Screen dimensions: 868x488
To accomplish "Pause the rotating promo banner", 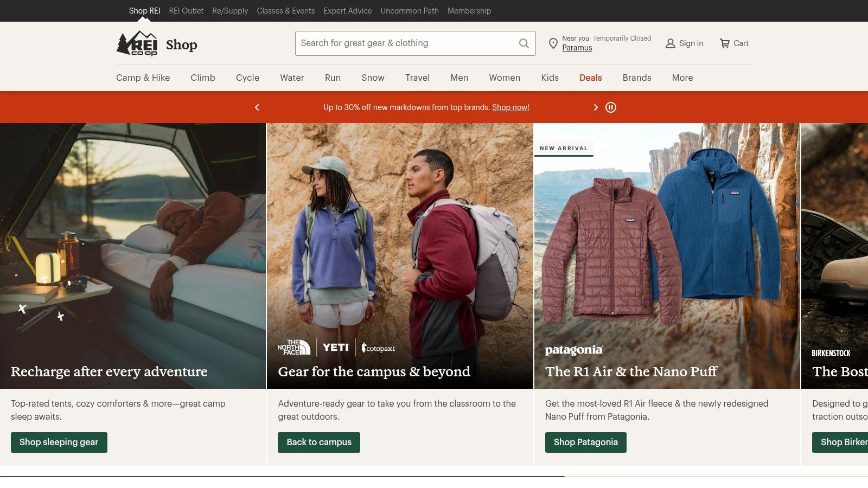I will pyautogui.click(x=611, y=107).
